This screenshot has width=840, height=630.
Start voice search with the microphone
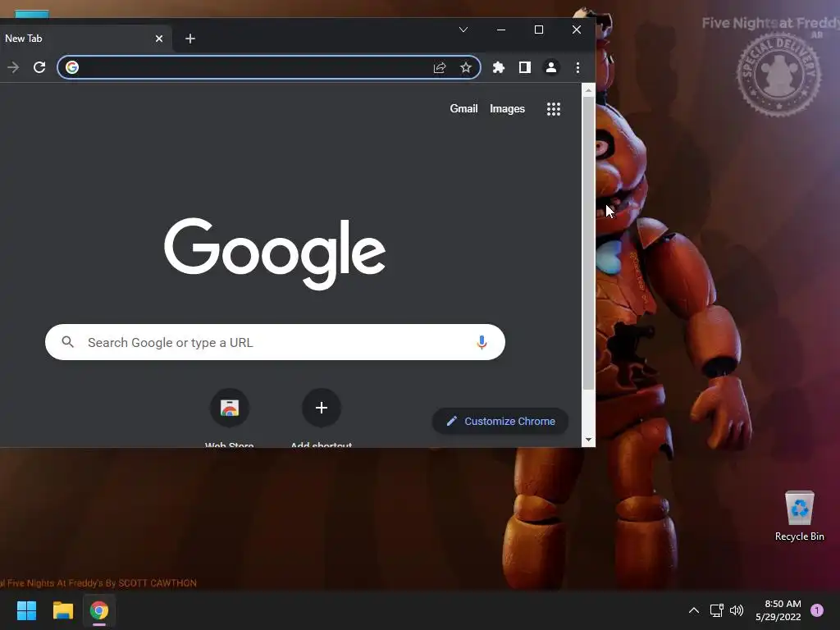pyautogui.click(x=482, y=342)
